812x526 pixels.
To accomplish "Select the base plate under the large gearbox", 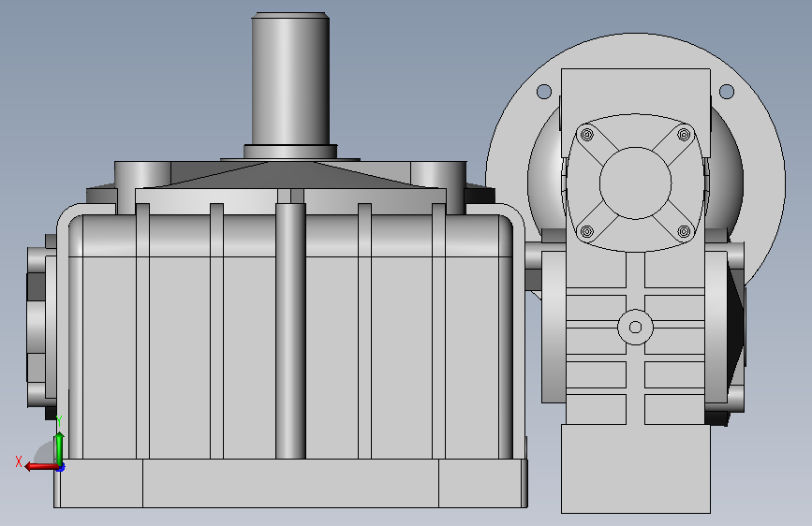I will click(290, 483).
